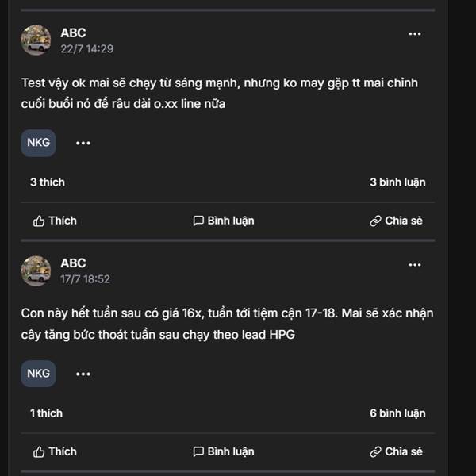The height and width of the screenshot is (476, 476).
Task: View the 1 thích likes list
Action: pyautogui.click(x=46, y=413)
